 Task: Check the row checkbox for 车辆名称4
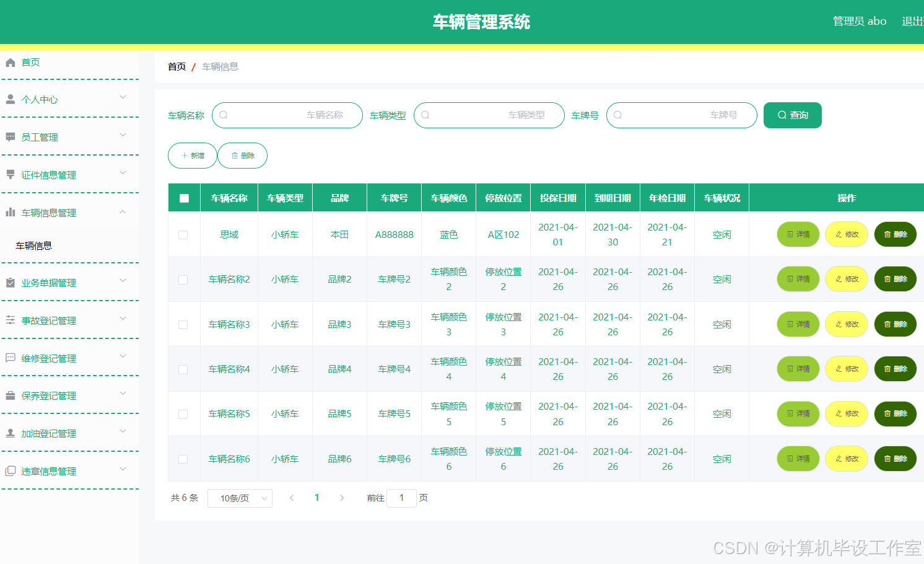tap(183, 369)
